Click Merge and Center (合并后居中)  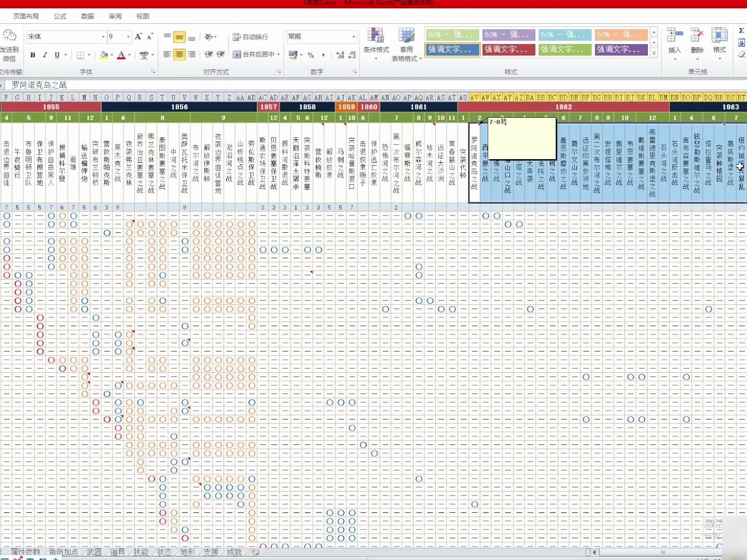253,54
